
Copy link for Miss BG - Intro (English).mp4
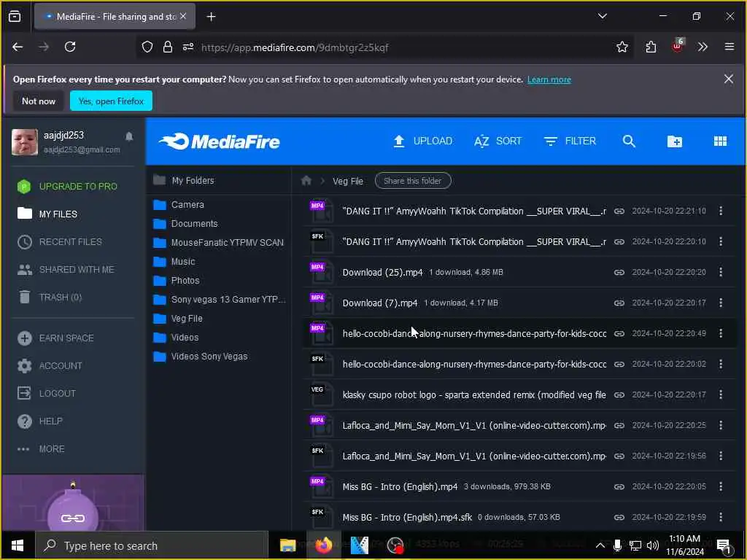pos(619,486)
